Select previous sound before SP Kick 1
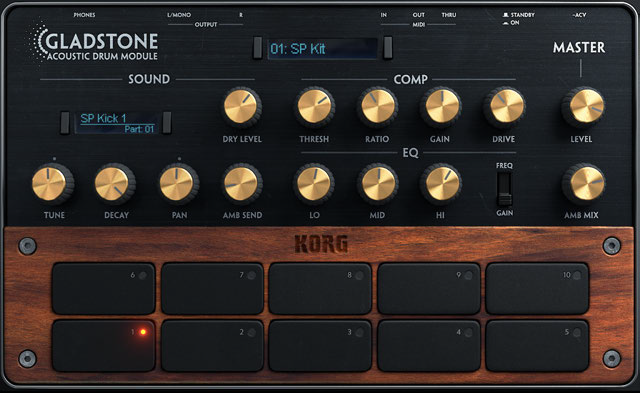The height and width of the screenshot is (393, 640). click(x=65, y=122)
